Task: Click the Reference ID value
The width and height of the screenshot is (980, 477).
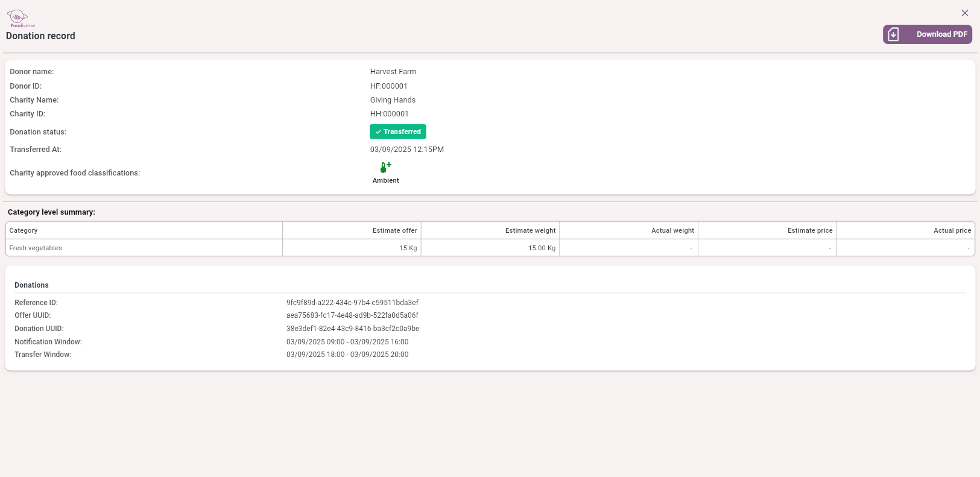Action: tap(352, 303)
